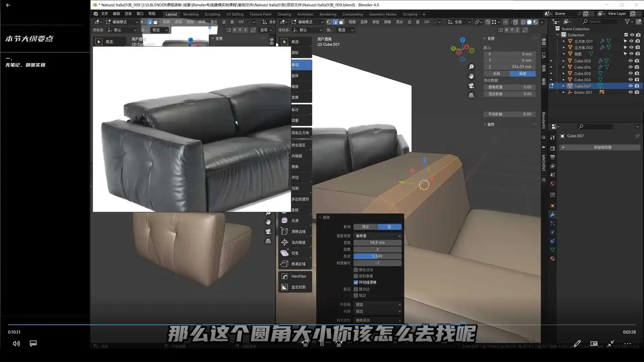The image size is (644, 362).
Task: Select the Render properties camera icon
Action: [x=553, y=148]
